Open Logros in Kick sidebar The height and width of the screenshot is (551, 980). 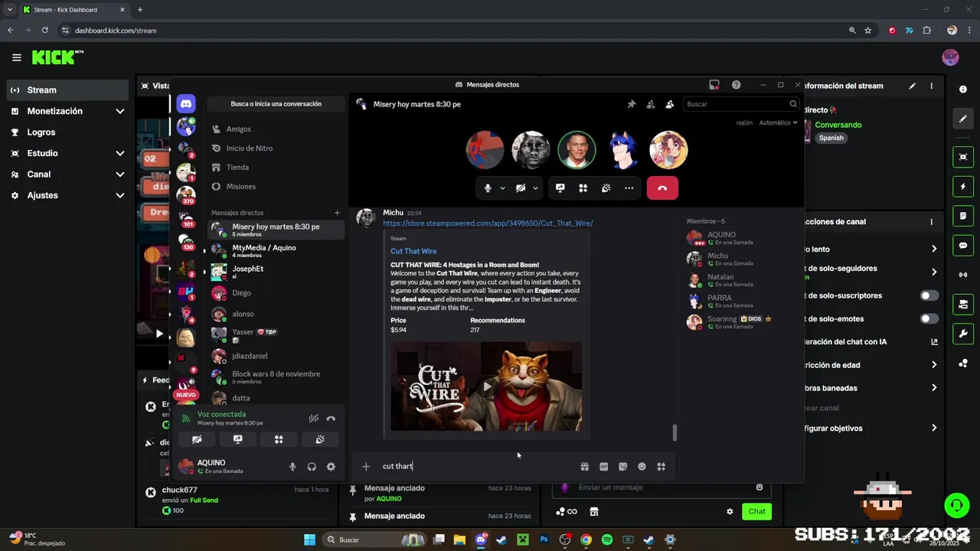pyautogui.click(x=67, y=132)
